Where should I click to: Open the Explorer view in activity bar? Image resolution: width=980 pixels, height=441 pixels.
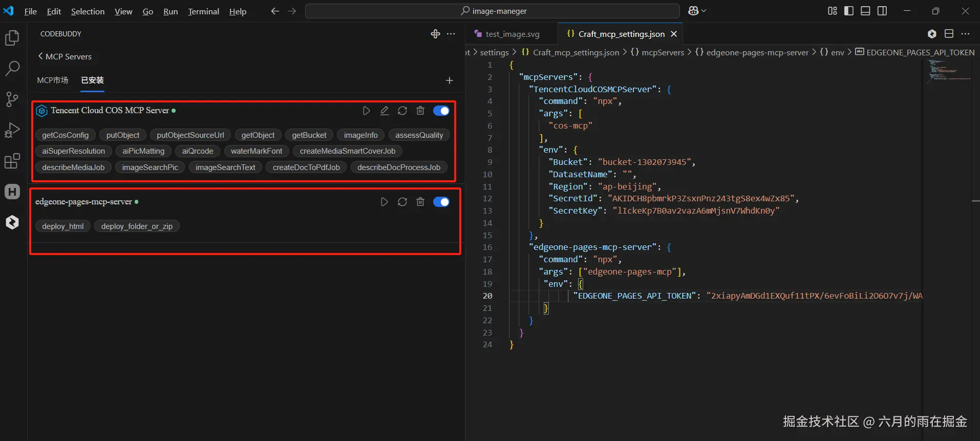pos(12,38)
